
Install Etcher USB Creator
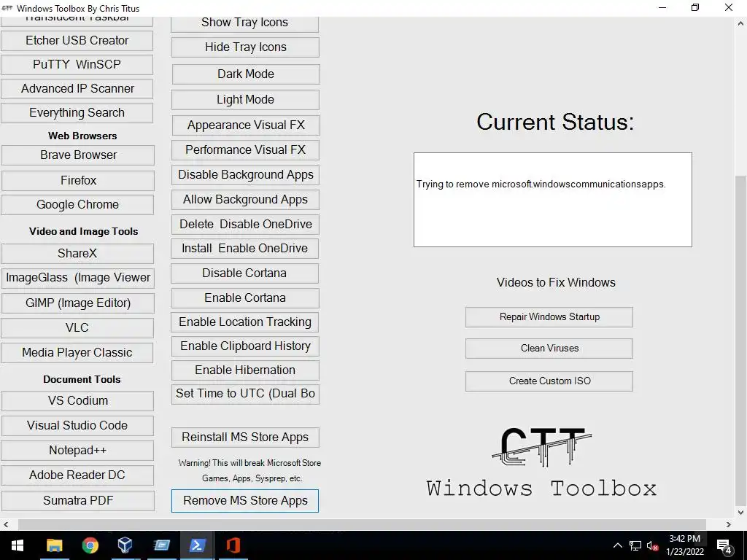point(77,41)
